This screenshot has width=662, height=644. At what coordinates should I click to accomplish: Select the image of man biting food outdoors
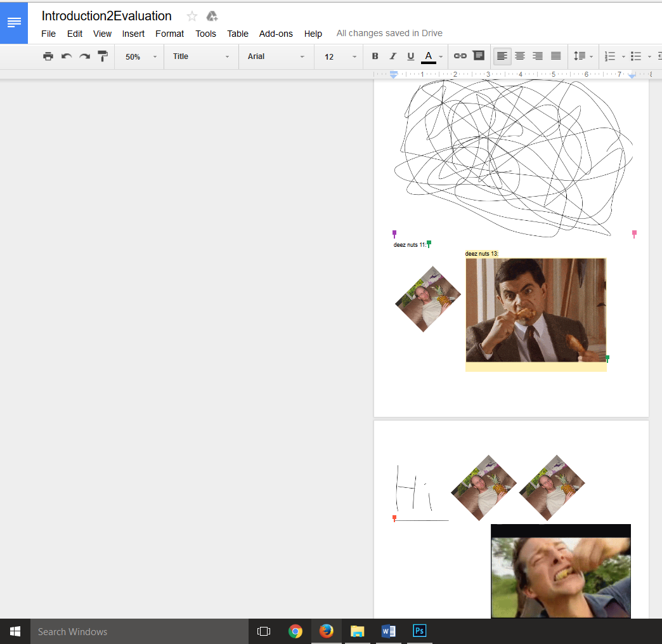(561, 571)
